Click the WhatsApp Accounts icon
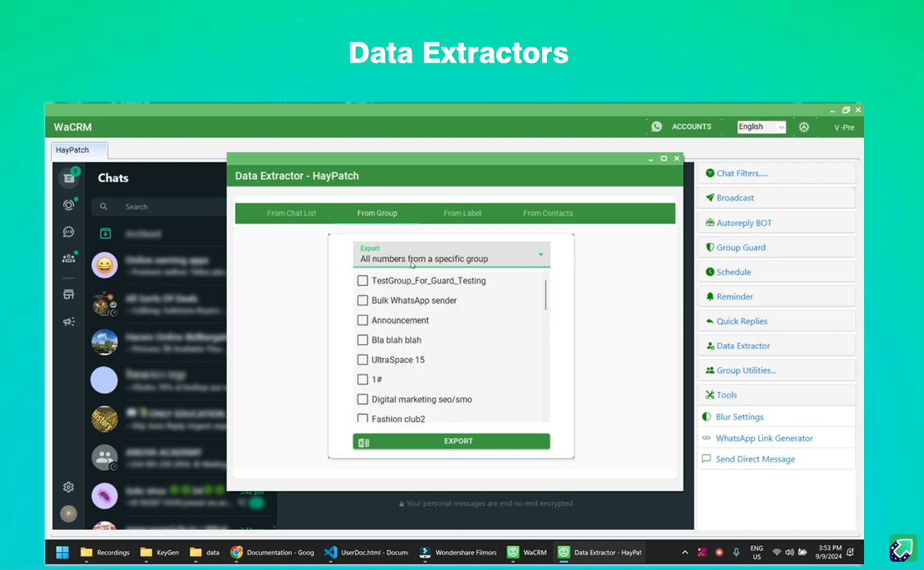The width and height of the screenshot is (924, 570). (x=656, y=126)
